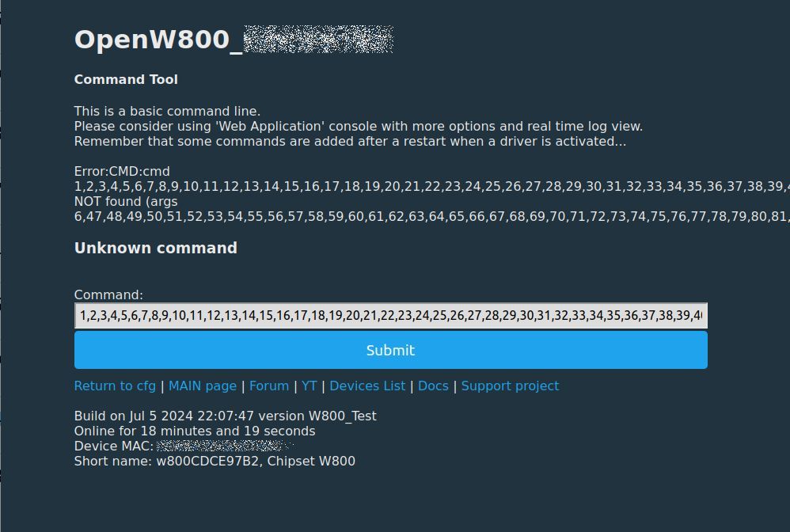Click the Error:CMD:cmd output line
The height and width of the screenshot is (532, 790).
click(122, 171)
